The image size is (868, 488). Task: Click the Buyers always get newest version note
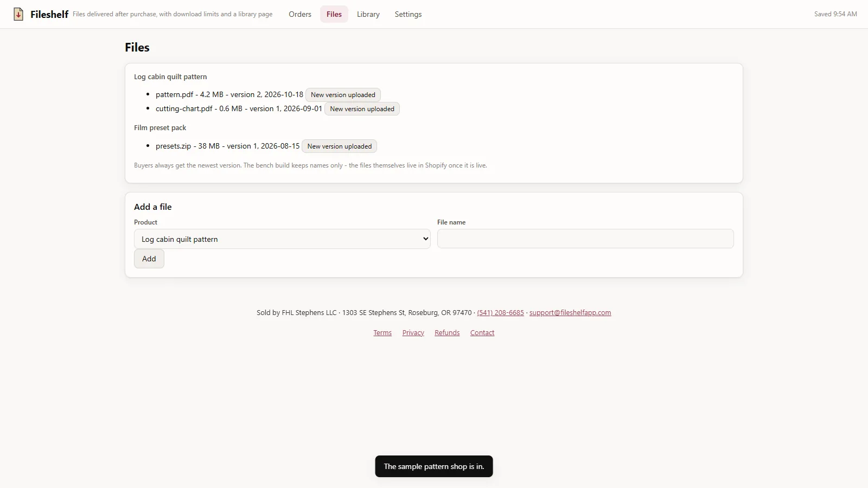(310, 165)
